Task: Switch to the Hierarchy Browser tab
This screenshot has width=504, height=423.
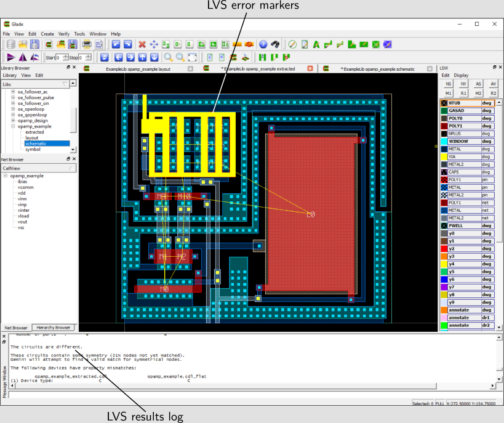Action: [x=52, y=328]
